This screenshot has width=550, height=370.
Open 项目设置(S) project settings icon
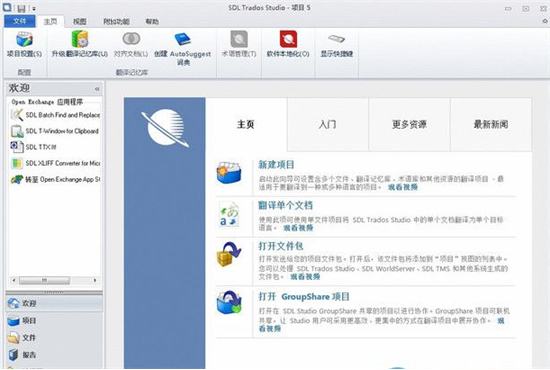point(24,39)
